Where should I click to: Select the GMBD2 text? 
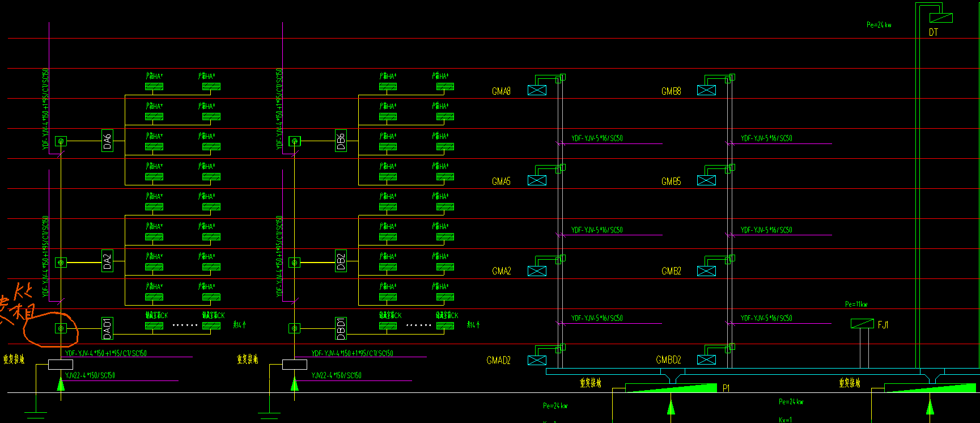pos(668,360)
